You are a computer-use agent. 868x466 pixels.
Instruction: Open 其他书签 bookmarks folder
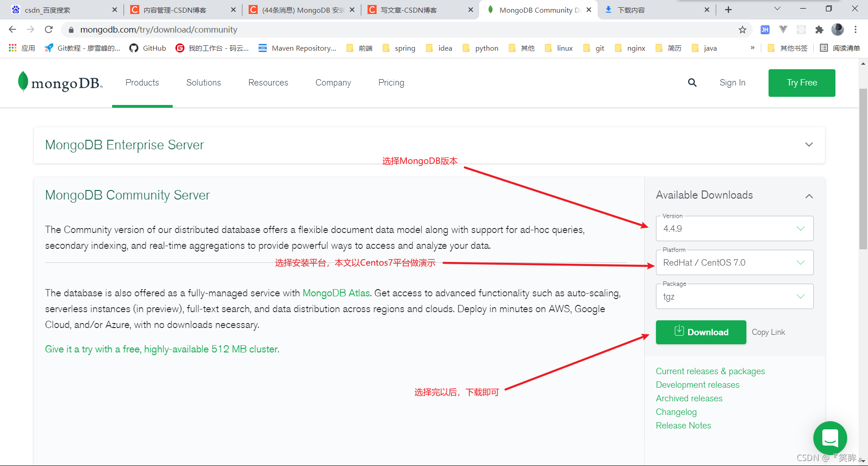click(788, 48)
